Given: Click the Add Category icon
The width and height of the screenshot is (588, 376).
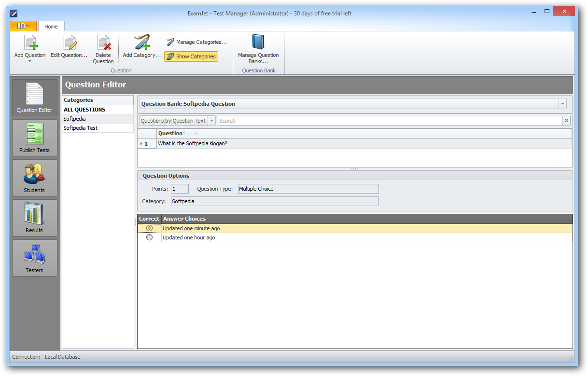Looking at the screenshot, I should tap(142, 42).
